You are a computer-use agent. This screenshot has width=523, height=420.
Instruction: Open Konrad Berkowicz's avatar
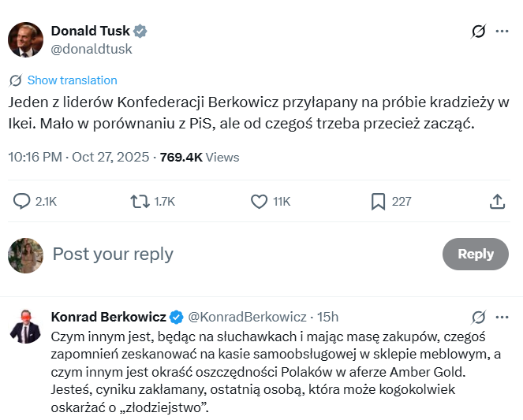[25, 325]
